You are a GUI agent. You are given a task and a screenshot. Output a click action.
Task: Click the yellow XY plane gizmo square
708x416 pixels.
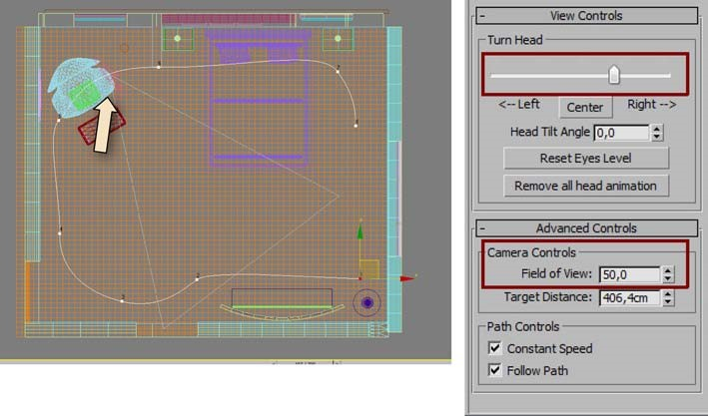(x=369, y=269)
